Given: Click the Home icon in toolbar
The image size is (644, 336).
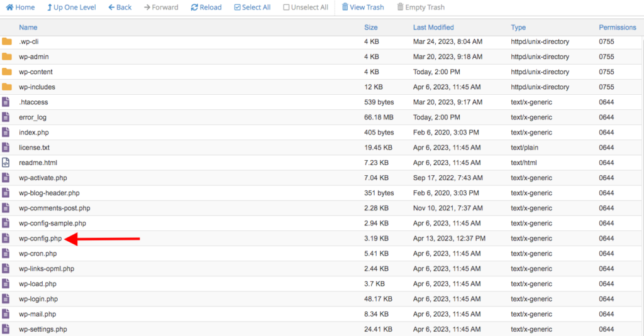Looking at the screenshot, I should tap(9, 8).
